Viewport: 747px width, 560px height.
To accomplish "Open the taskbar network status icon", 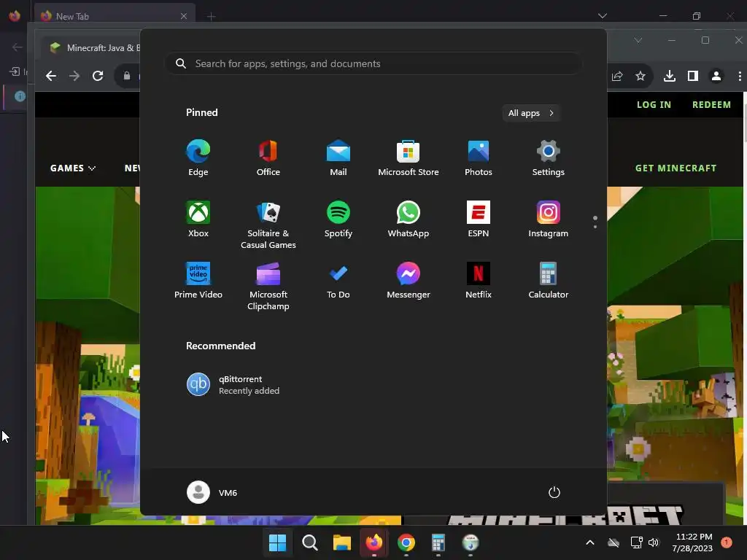I will 636,542.
